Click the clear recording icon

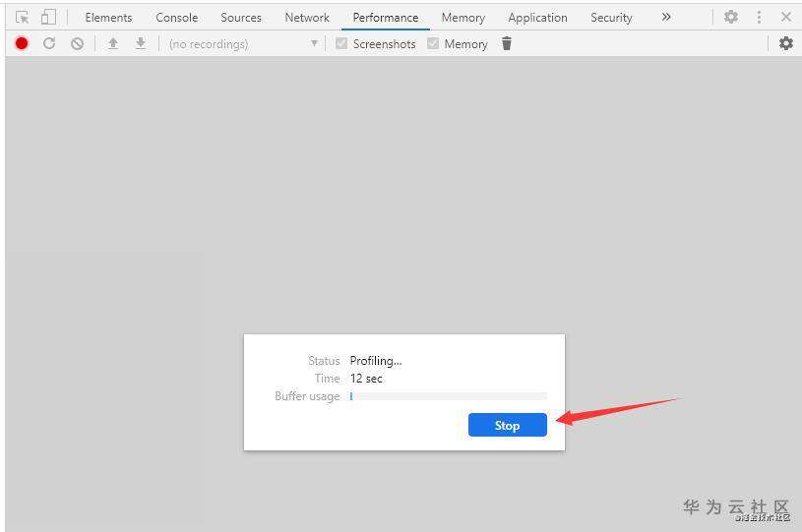coord(77,43)
